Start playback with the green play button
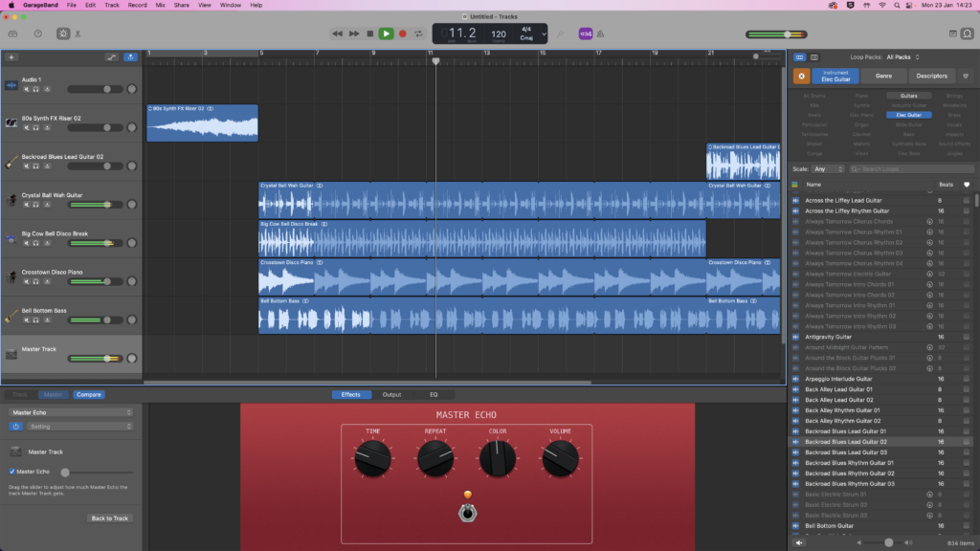 (387, 33)
